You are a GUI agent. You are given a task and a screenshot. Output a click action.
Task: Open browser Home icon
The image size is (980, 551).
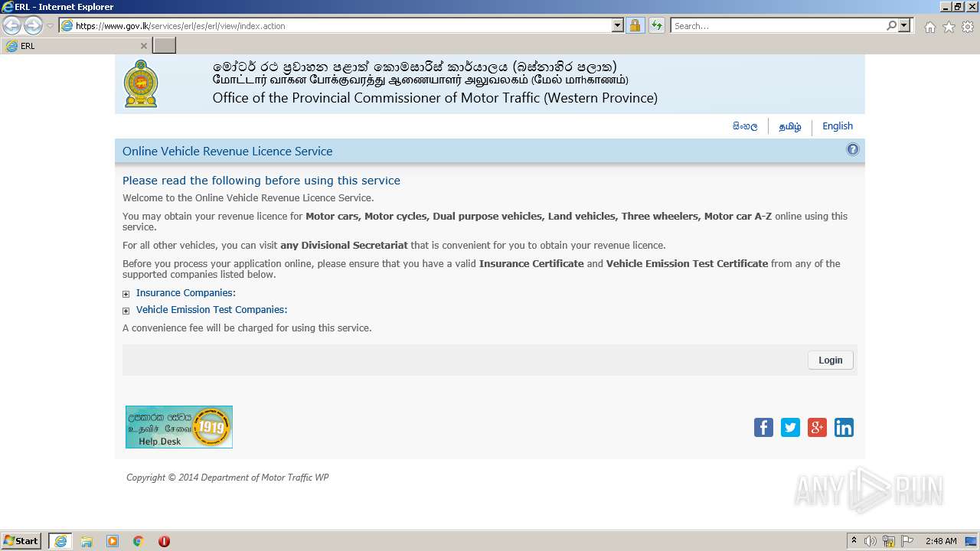tap(929, 27)
